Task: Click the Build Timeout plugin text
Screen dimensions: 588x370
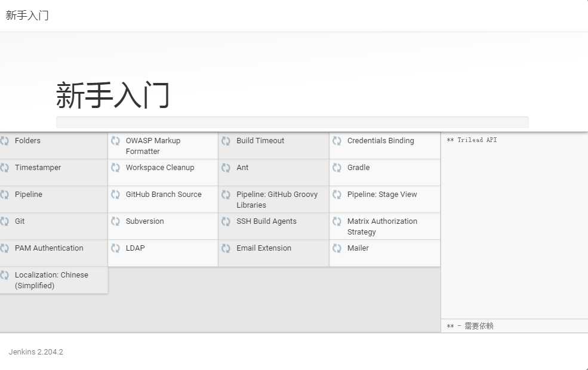Action: coord(260,141)
